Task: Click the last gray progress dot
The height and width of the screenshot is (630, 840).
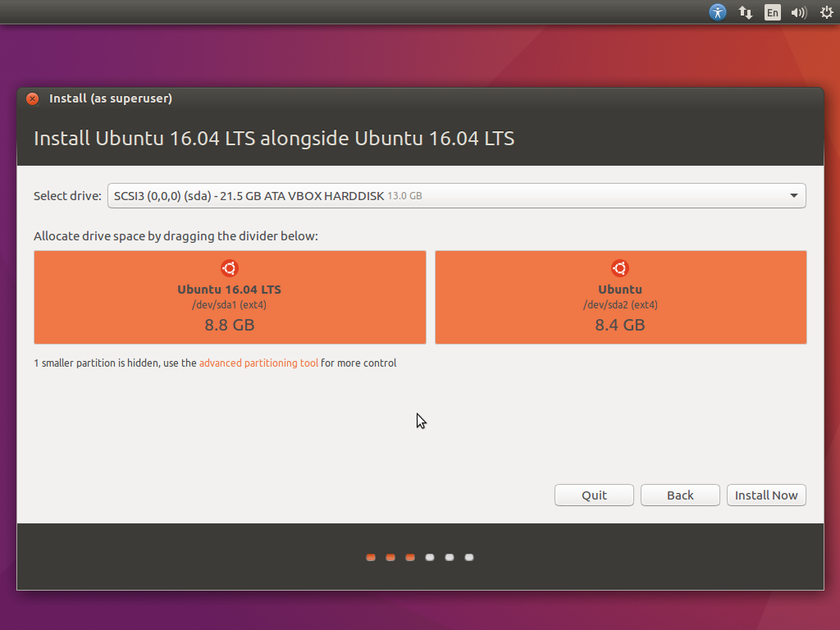Action: [x=469, y=557]
